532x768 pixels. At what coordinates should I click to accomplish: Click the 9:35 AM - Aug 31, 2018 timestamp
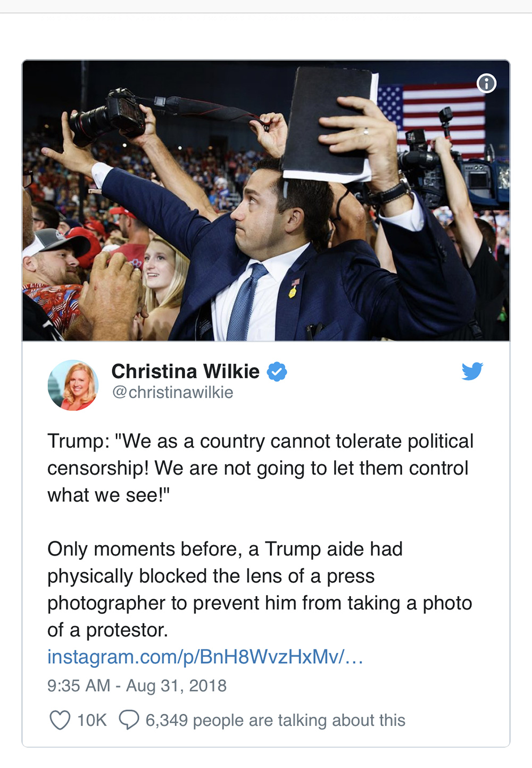pyautogui.click(x=137, y=686)
